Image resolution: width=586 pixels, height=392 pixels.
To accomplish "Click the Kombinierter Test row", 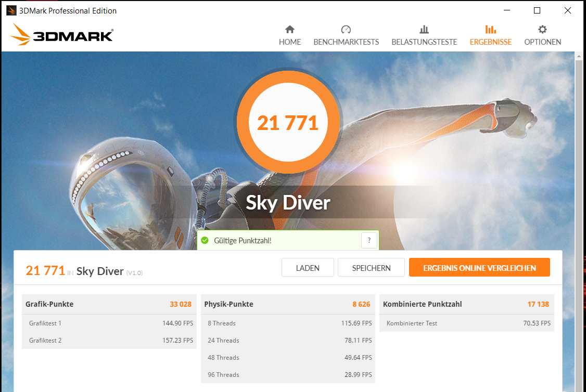I will click(x=467, y=323).
